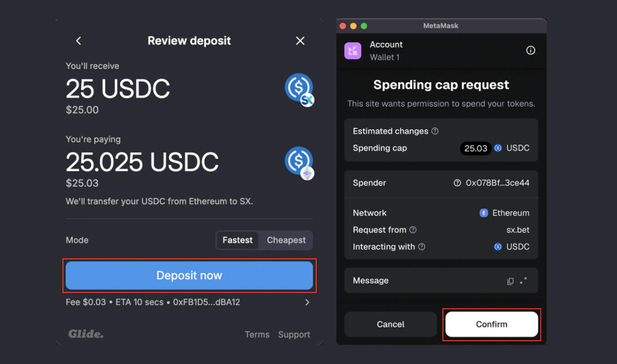Click the Deposit now button
This screenshot has height=364, width=617.
tap(189, 275)
